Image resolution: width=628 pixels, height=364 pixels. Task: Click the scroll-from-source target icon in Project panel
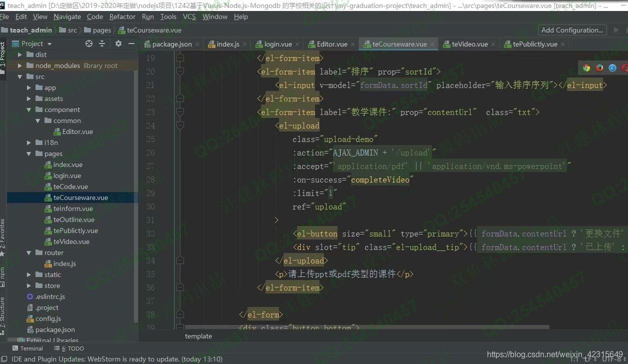pyautogui.click(x=89, y=43)
